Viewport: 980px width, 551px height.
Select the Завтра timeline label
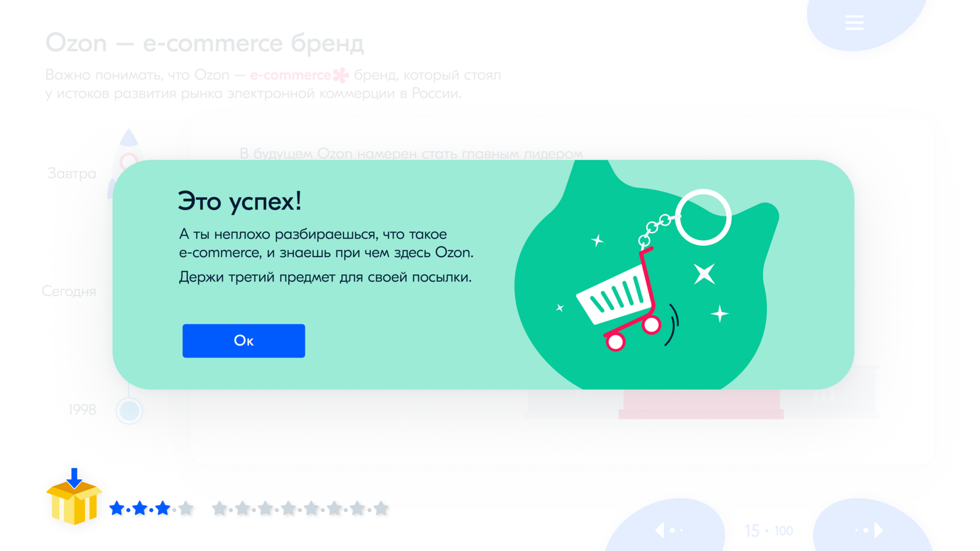click(x=72, y=174)
